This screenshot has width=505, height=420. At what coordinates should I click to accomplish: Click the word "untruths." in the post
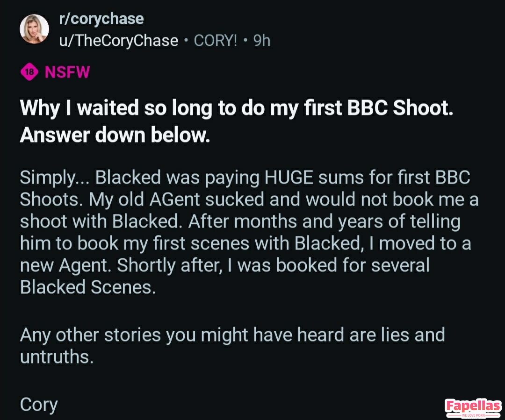(57, 356)
